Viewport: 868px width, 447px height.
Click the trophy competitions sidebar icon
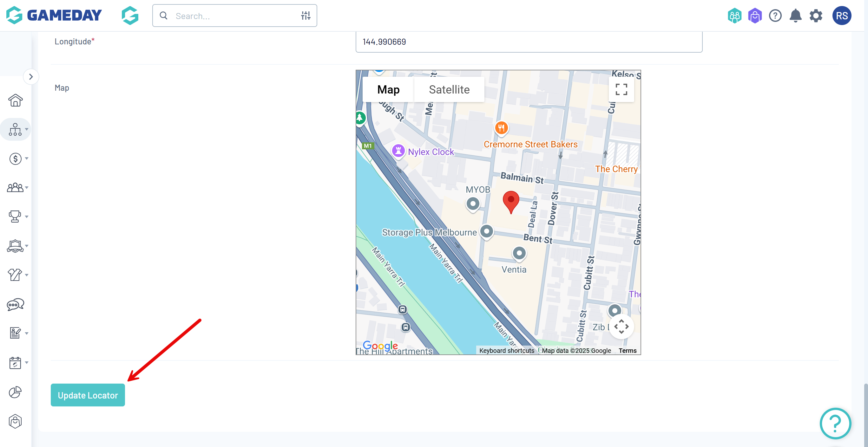pyautogui.click(x=15, y=217)
